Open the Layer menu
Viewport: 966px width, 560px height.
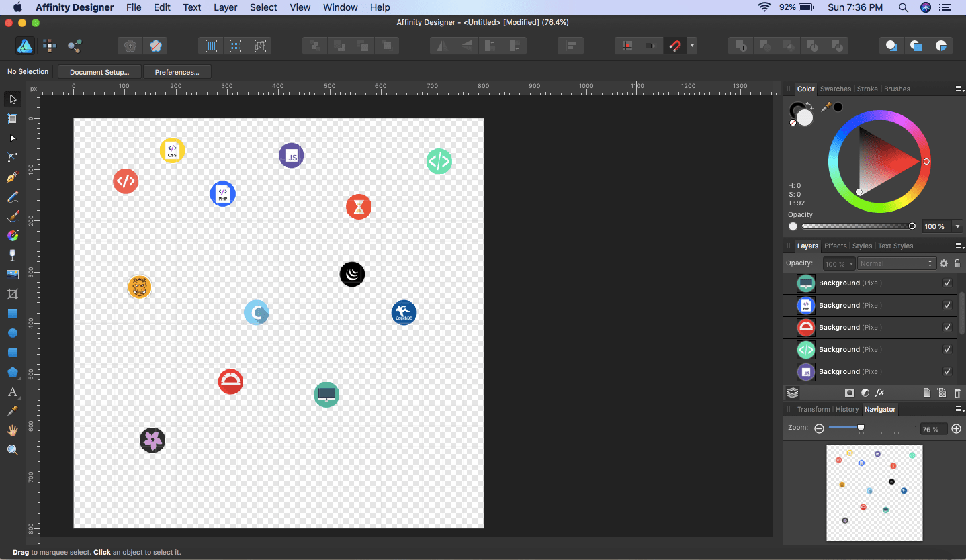[x=225, y=7]
